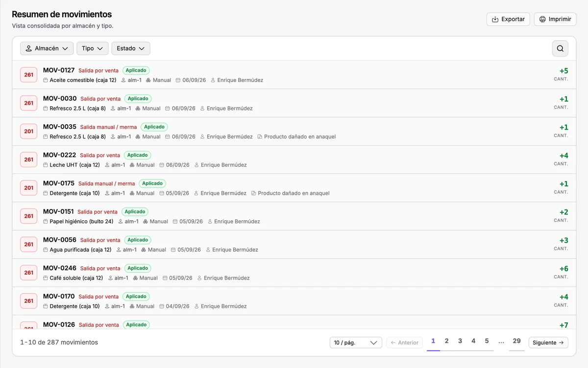This screenshot has width=588, height=368.
Task: Click 'Salida manual / merma' label on MOV-0035
Action: tap(108, 127)
